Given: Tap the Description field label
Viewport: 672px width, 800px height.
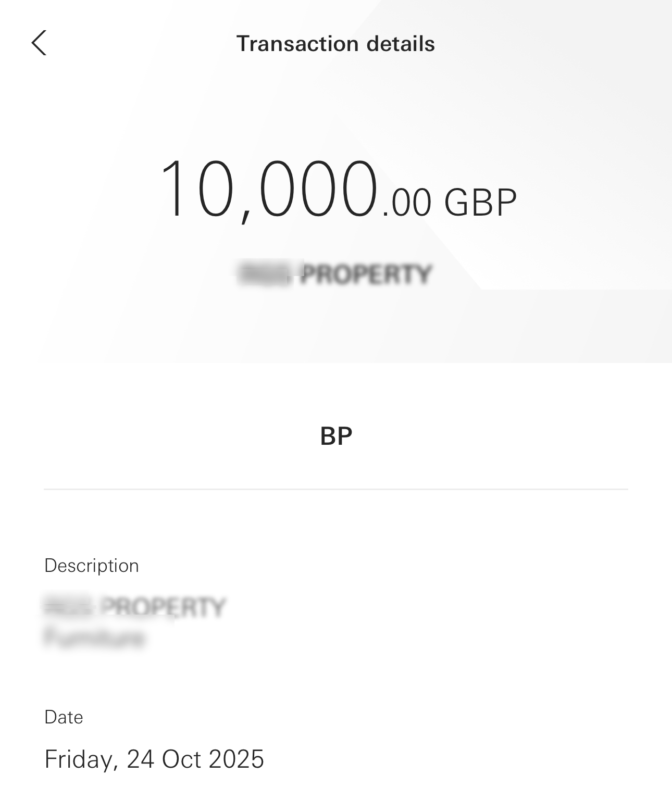Looking at the screenshot, I should 92,566.
